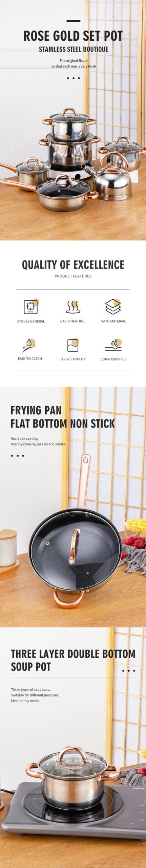The image size is (146, 868).
Task: Click the FRYING PAN FLAT BOTTOM heading
Action: [63, 417]
